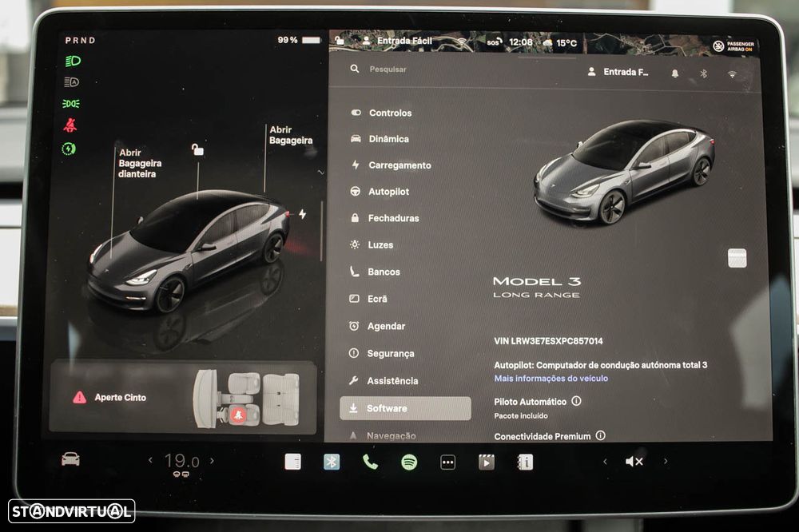The height and width of the screenshot is (532, 799).
Task: Show info about Piloto Automático
Action: (x=576, y=401)
